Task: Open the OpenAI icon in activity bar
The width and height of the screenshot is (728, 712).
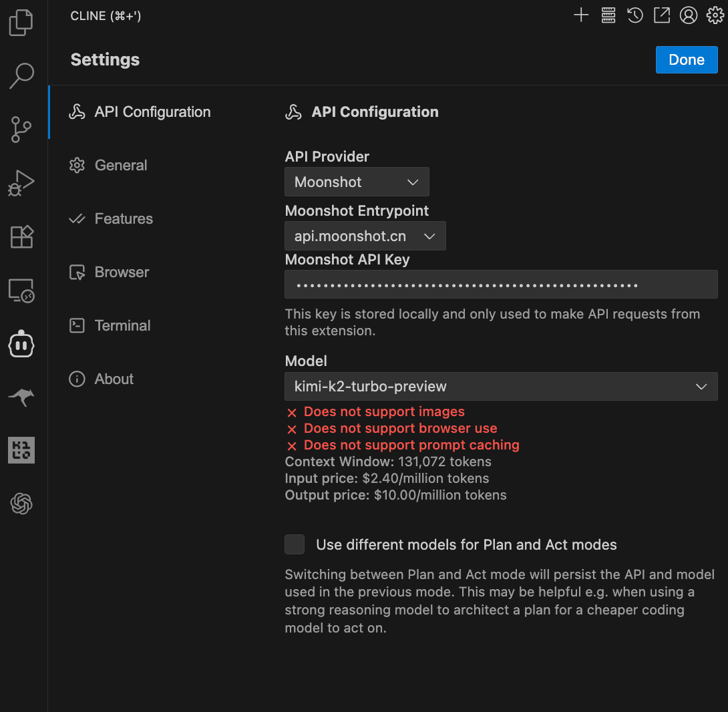Action: click(21, 504)
